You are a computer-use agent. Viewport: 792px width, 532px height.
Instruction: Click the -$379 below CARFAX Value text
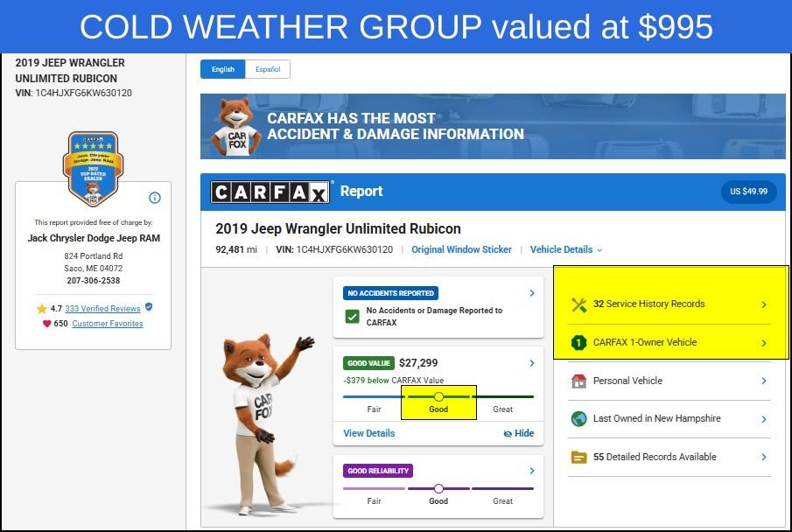pyautogui.click(x=394, y=381)
